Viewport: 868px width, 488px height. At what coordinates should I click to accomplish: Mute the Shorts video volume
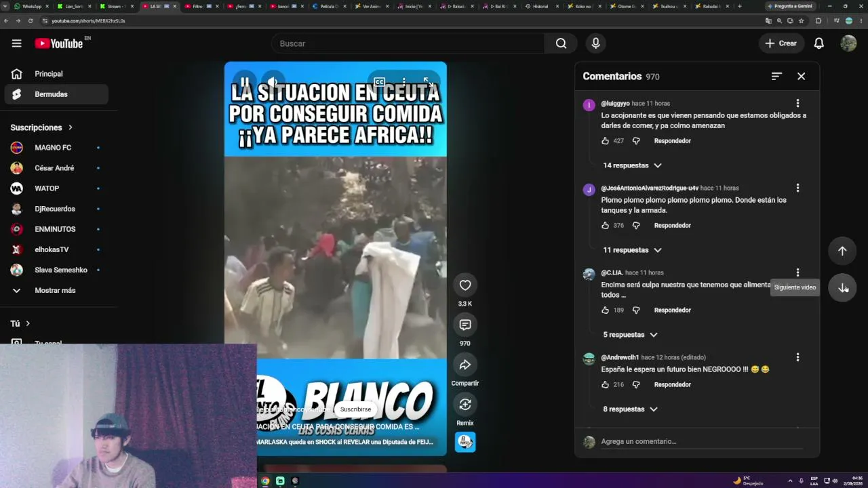click(273, 82)
